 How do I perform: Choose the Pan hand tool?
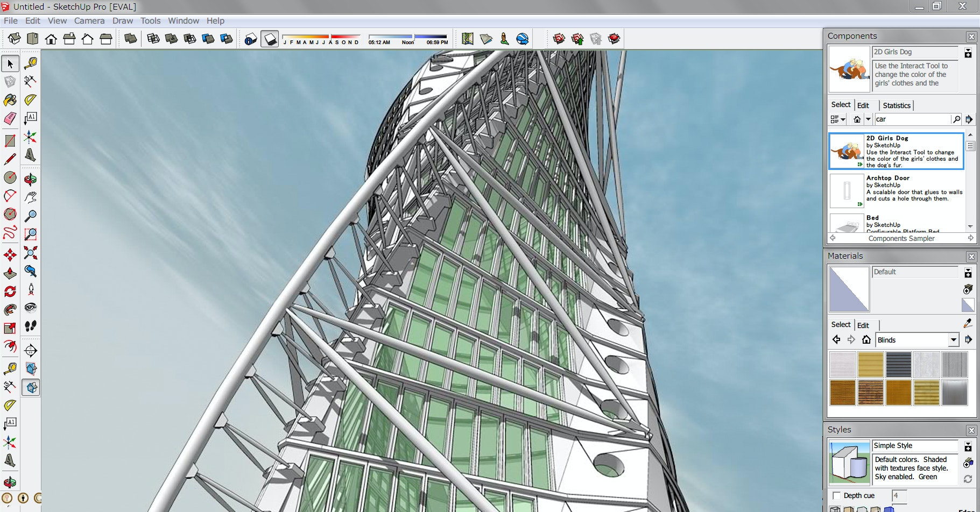(x=31, y=197)
